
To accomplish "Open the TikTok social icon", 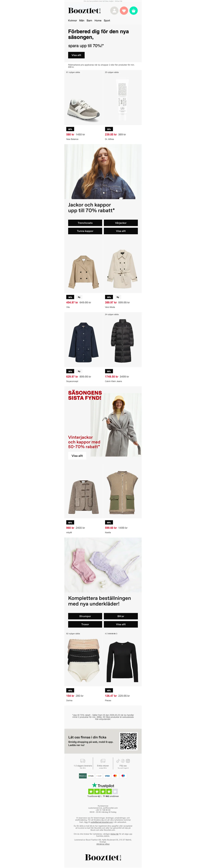I will (118, 761).
